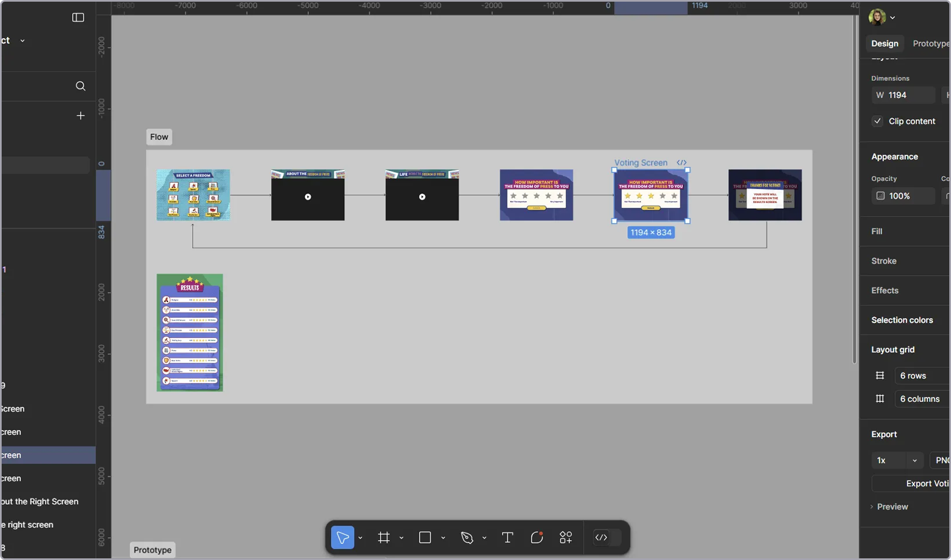Click the search icon in left panel
Viewport: 951px width, 560px height.
[80, 86]
